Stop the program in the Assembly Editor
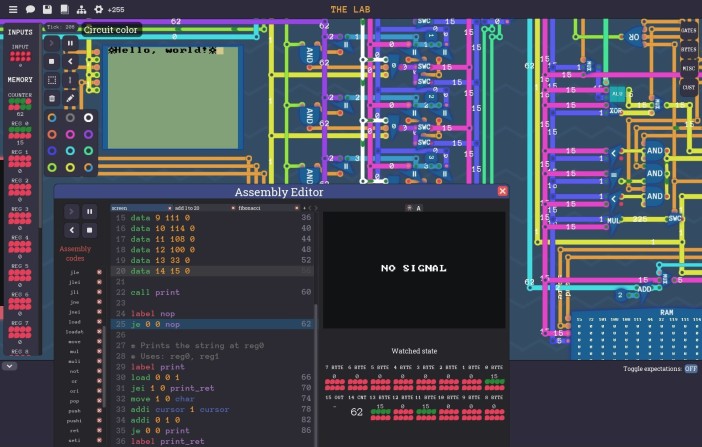702x447 pixels. [90, 230]
